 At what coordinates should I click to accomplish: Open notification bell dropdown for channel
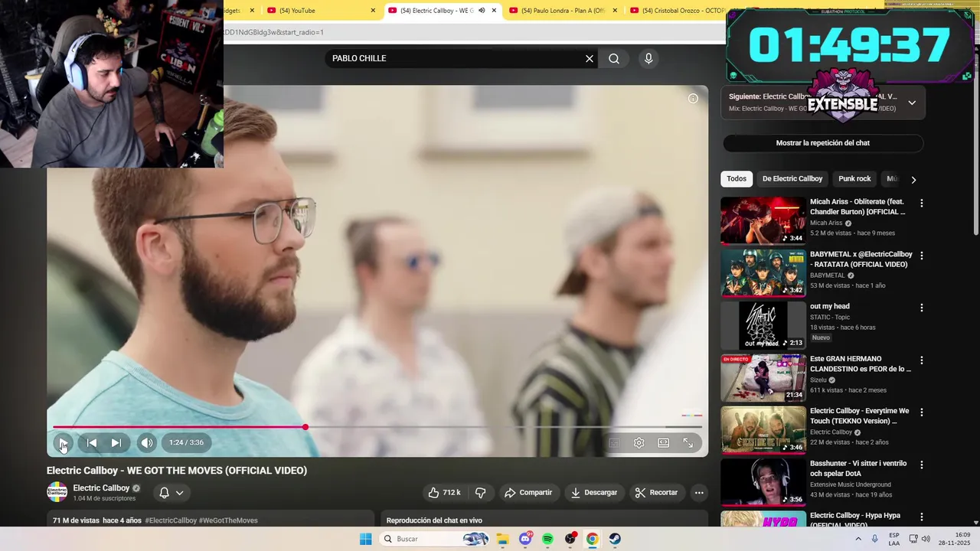click(171, 492)
